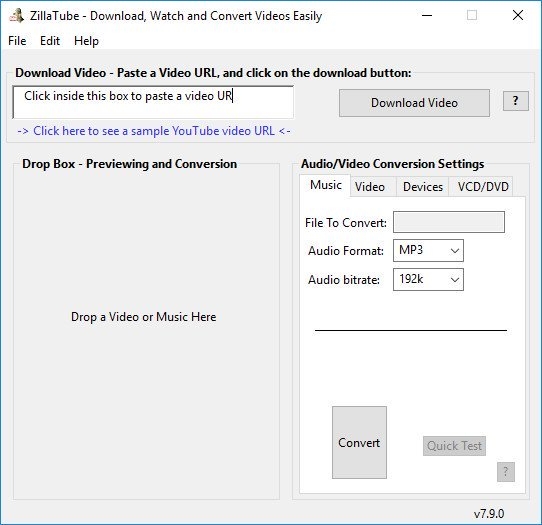Open the Help menu
542x525 pixels.
[x=86, y=41]
